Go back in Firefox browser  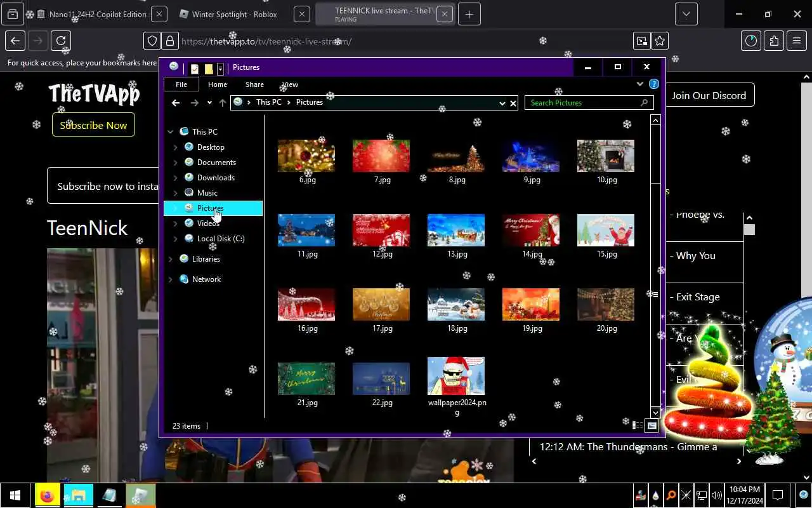coord(15,41)
